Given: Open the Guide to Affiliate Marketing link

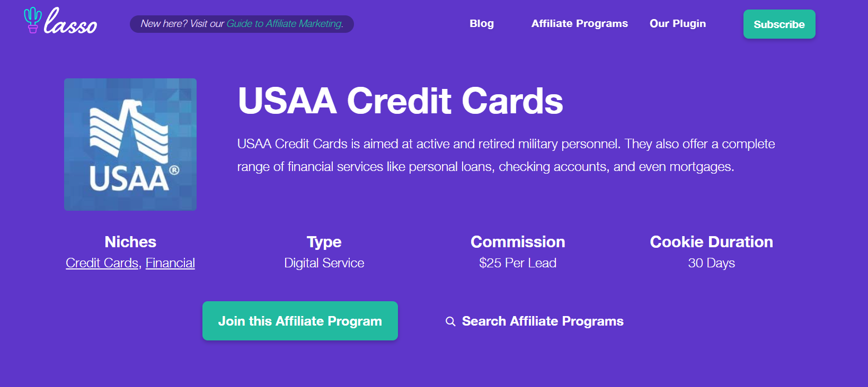Looking at the screenshot, I should (285, 24).
